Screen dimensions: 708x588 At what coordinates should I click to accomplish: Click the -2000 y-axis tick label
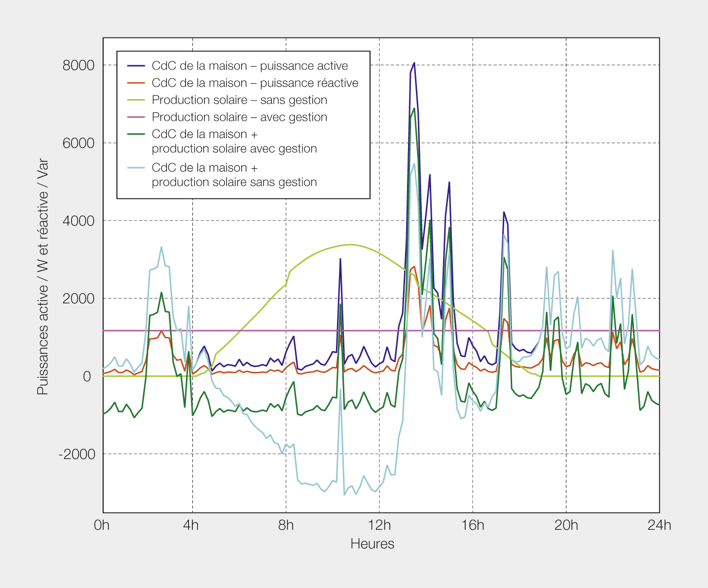click(x=77, y=454)
